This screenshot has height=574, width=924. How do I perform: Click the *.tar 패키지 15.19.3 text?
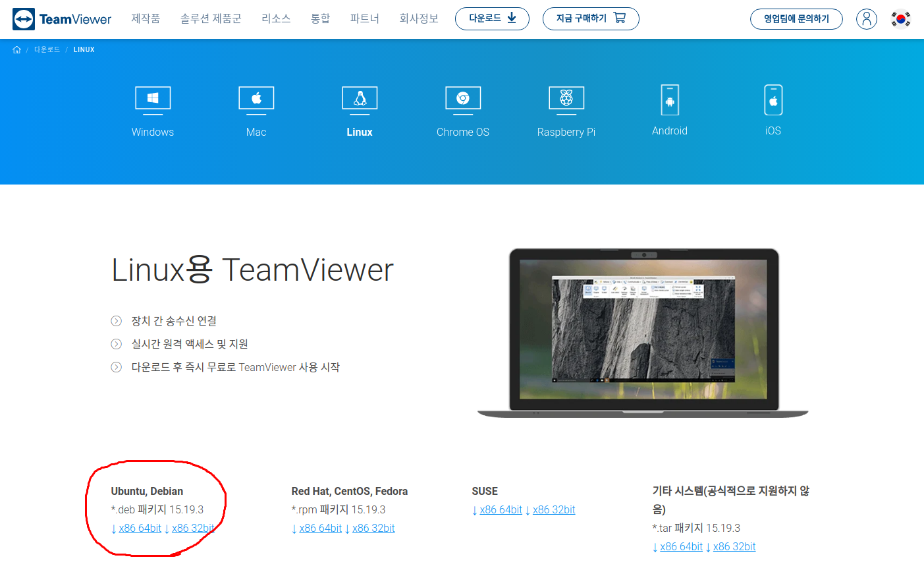[696, 528]
